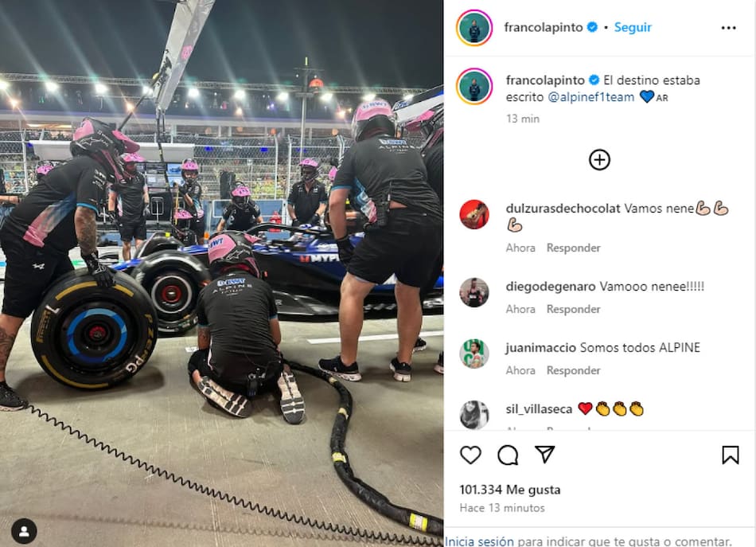Screen dimensions: 756x547
Task: View the 101.334 Me gusta likes list
Action: (509, 490)
